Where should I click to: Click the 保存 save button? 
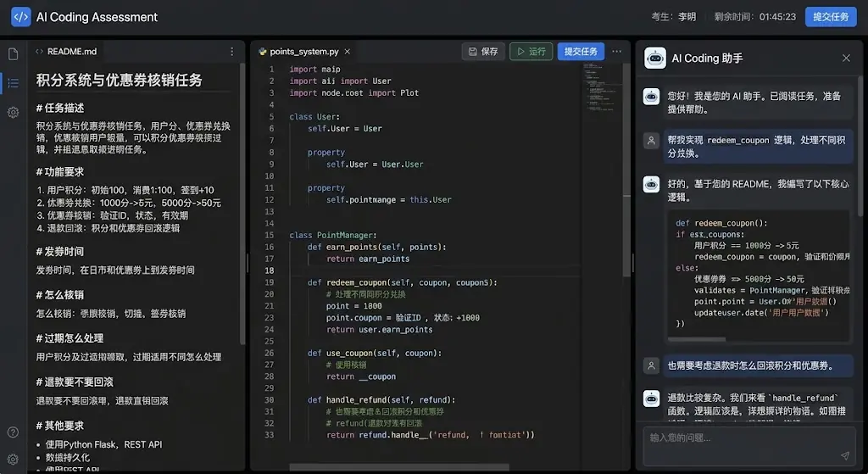[483, 52]
